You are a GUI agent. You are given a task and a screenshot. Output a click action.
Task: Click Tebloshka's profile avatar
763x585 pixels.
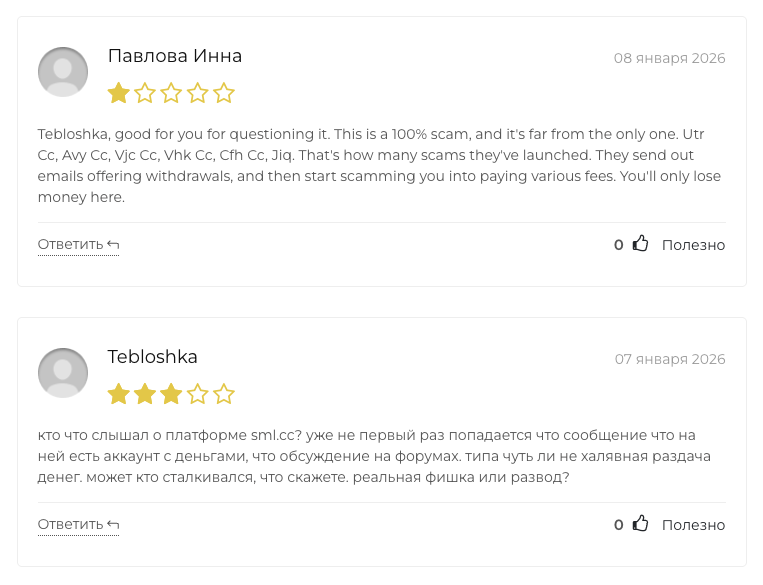[63, 373]
